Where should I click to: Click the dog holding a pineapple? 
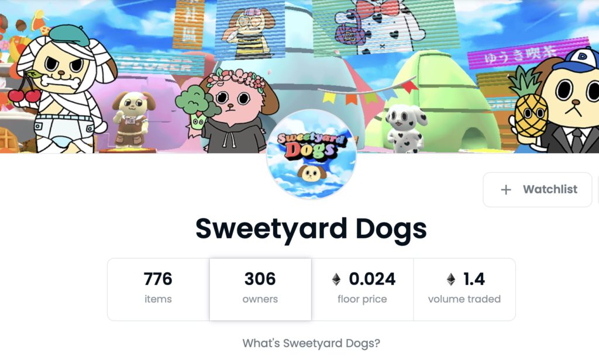[562, 101]
